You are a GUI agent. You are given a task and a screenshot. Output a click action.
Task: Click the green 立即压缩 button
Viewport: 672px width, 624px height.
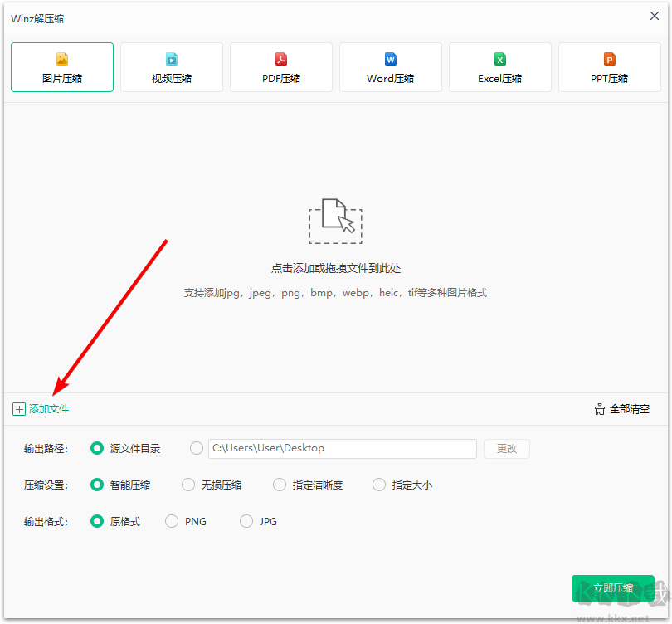point(612,587)
